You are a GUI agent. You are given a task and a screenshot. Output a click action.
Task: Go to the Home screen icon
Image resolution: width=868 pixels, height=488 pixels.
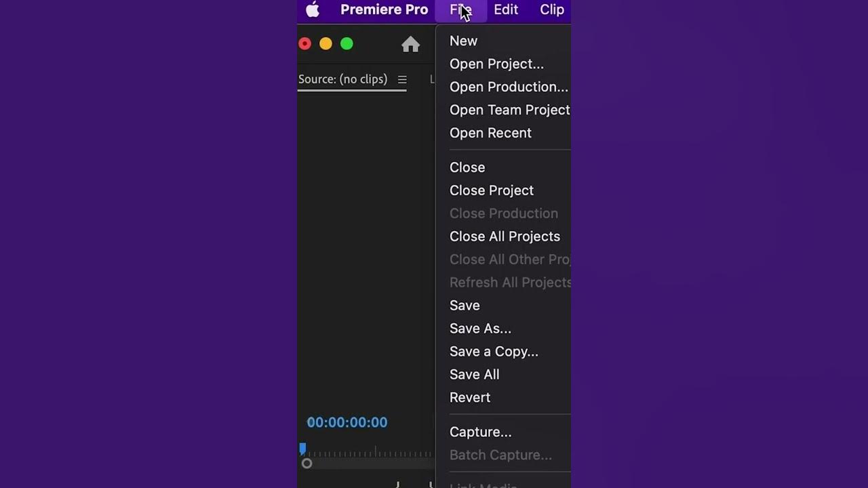tap(410, 45)
